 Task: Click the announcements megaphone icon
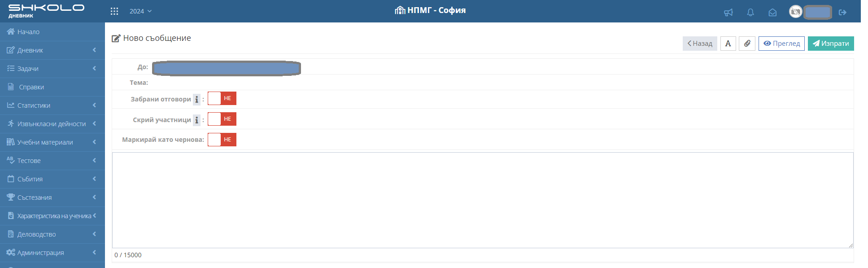[x=728, y=12]
